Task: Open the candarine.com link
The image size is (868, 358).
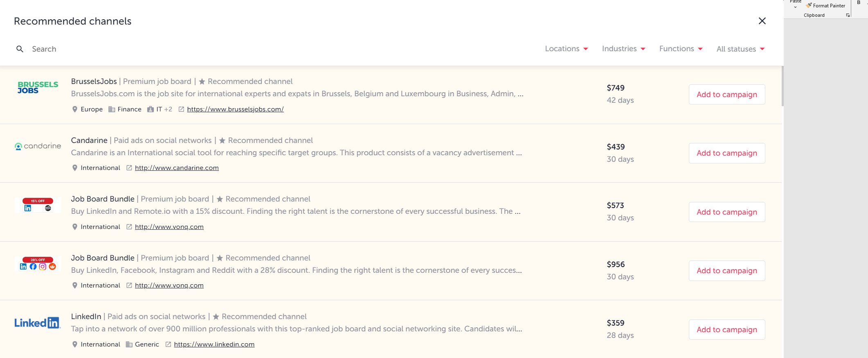Action: click(177, 168)
